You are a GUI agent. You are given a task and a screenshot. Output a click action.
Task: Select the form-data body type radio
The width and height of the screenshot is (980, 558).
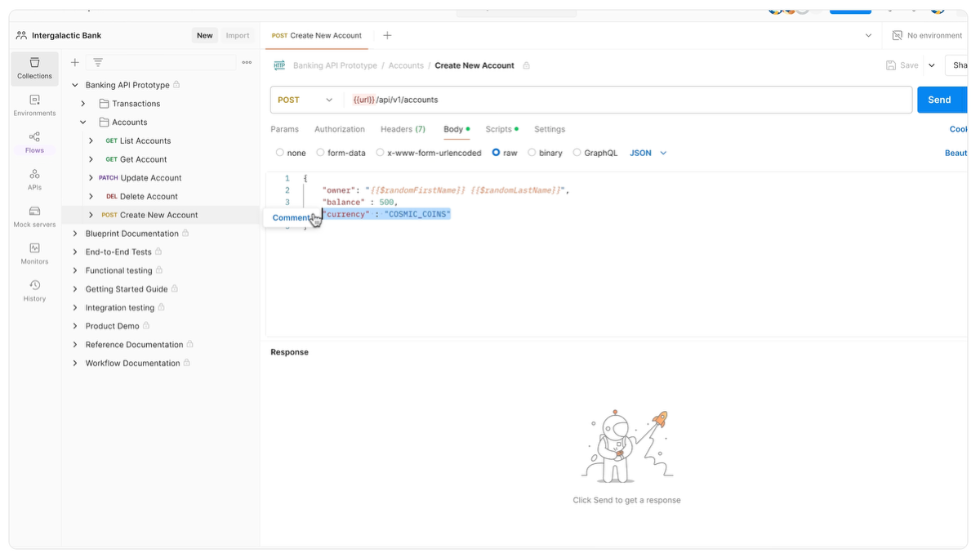pos(320,153)
